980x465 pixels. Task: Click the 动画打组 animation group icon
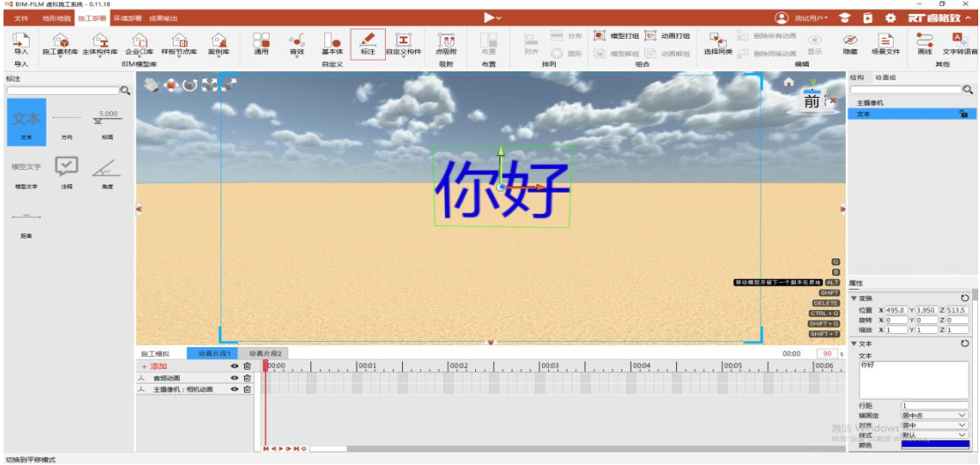click(650, 35)
